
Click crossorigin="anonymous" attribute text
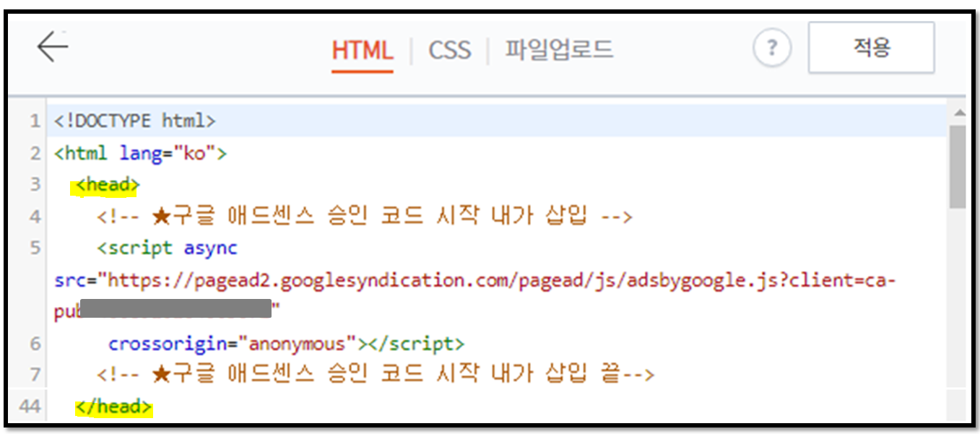tap(233, 343)
